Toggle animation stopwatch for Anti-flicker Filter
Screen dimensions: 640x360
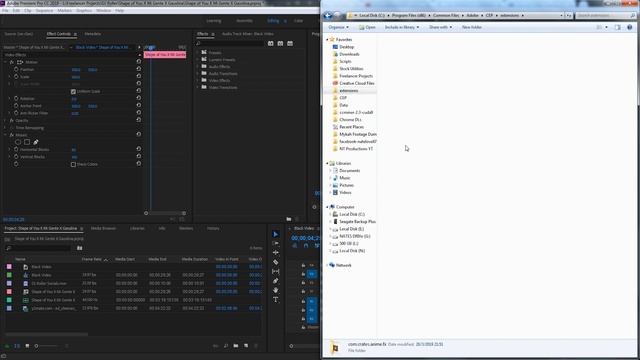tap(16, 113)
